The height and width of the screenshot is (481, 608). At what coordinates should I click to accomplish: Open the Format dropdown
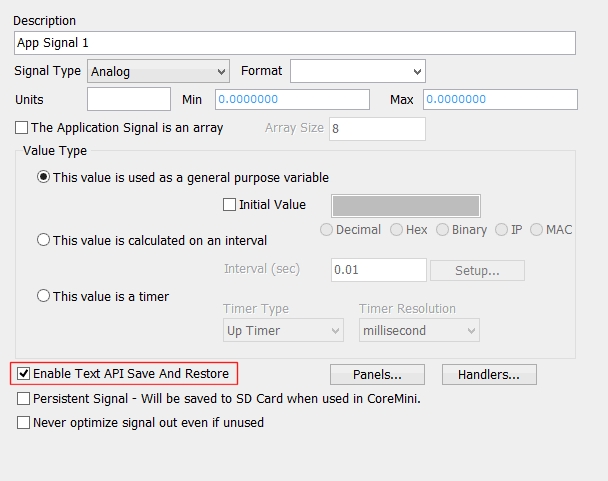[x=357, y=71]
